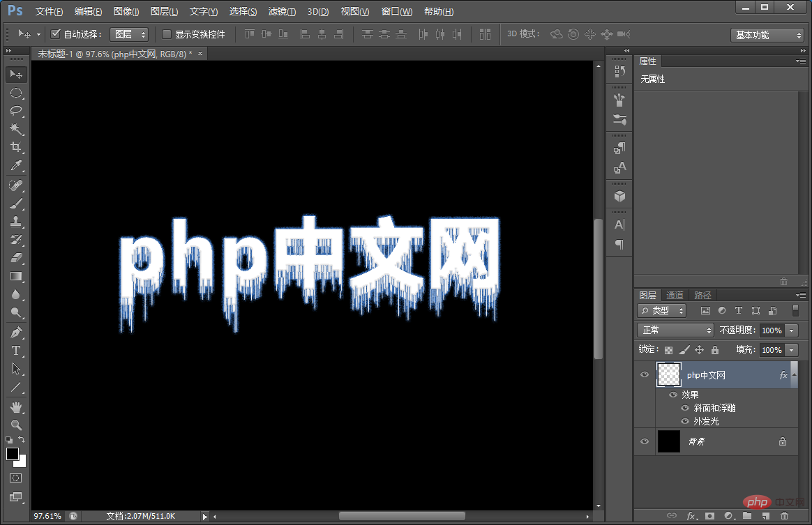
Task: Hide all layer effects (效果)
Action: [673, 395]
